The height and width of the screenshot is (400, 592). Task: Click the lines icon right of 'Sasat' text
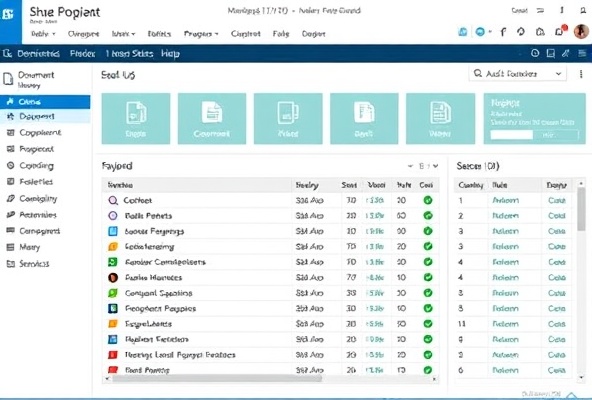[x=540, y=11]
